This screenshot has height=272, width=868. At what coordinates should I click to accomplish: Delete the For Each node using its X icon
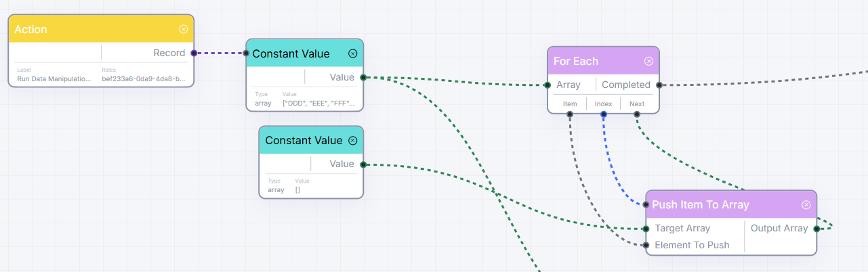[x=648, y=61]
